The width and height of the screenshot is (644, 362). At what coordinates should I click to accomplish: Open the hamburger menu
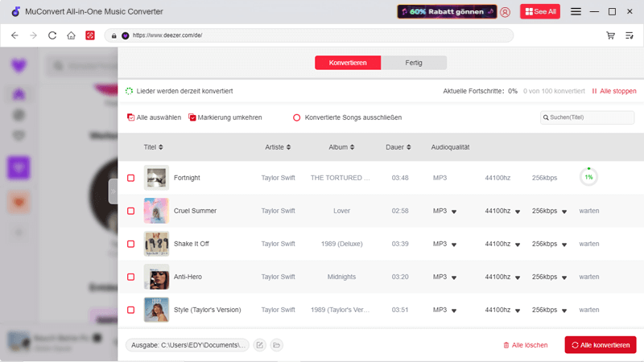click(576, 11)
